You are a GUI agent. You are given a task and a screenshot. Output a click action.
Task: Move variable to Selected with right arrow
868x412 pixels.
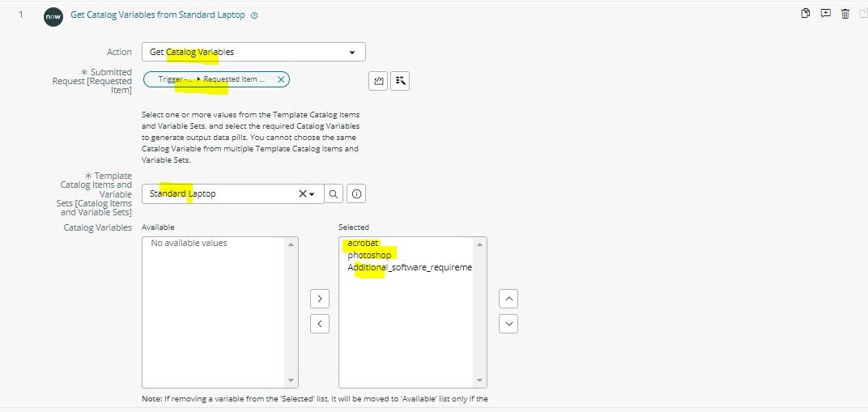coord(320,299)
